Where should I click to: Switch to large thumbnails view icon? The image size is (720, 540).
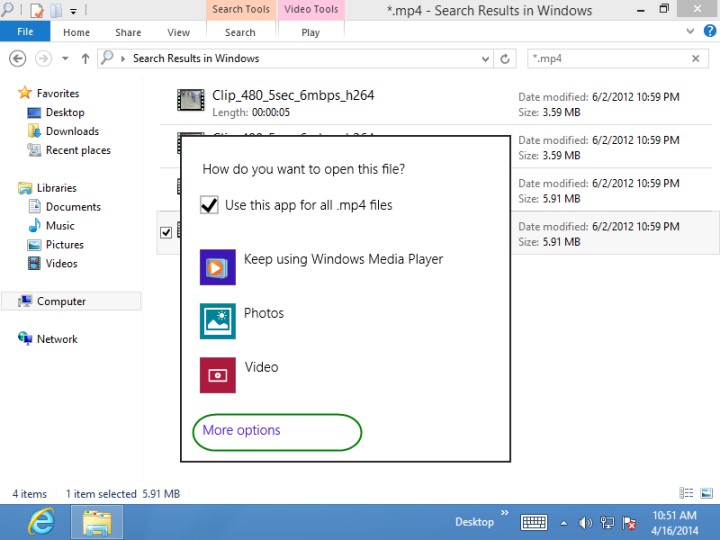(706, 493)
